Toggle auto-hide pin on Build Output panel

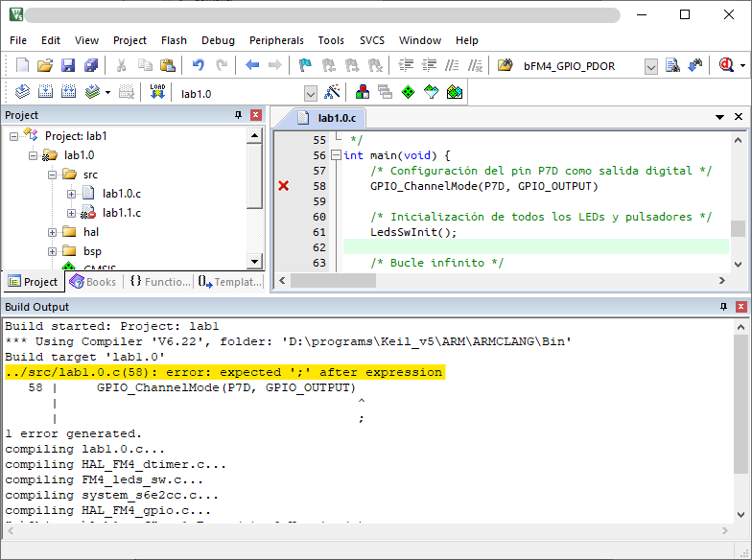[x=723, y=307]
